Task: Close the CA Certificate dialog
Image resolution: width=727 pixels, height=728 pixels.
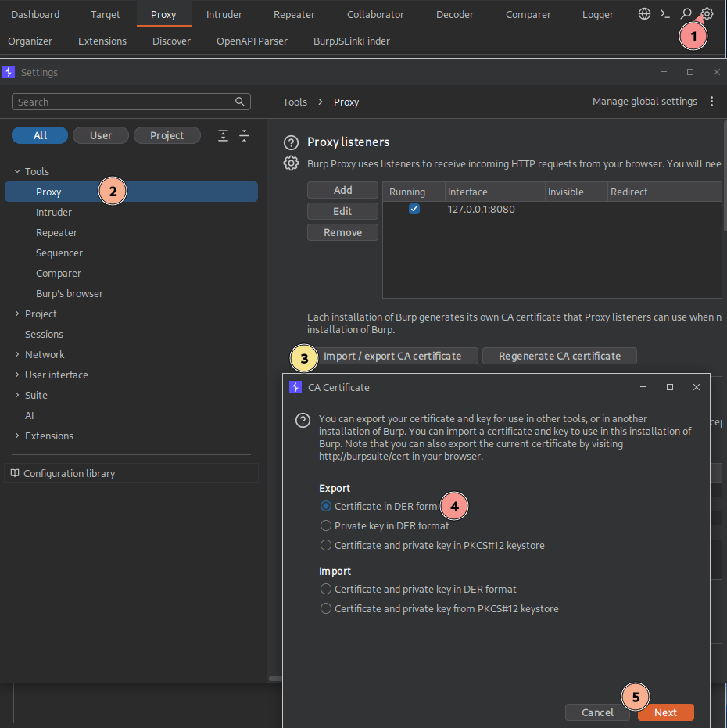Action: tap(696, 387)
